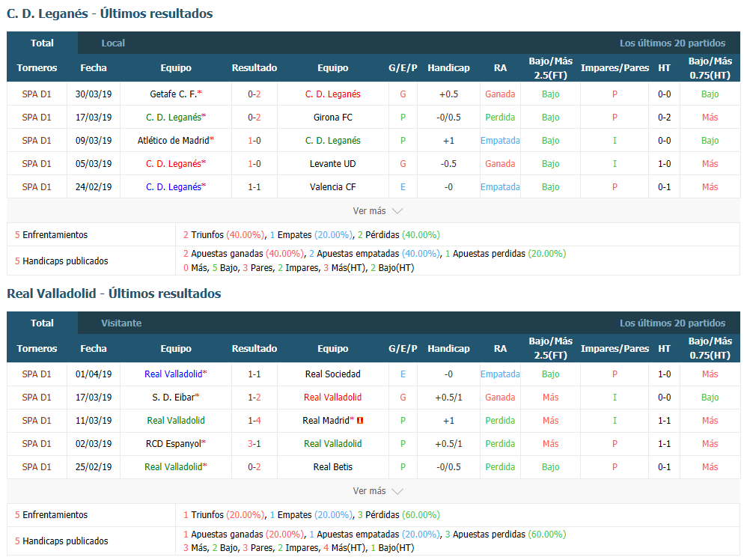Open Valencia CF team link
This screenshot has width=747, height=560.
click(x=332, y=187)
